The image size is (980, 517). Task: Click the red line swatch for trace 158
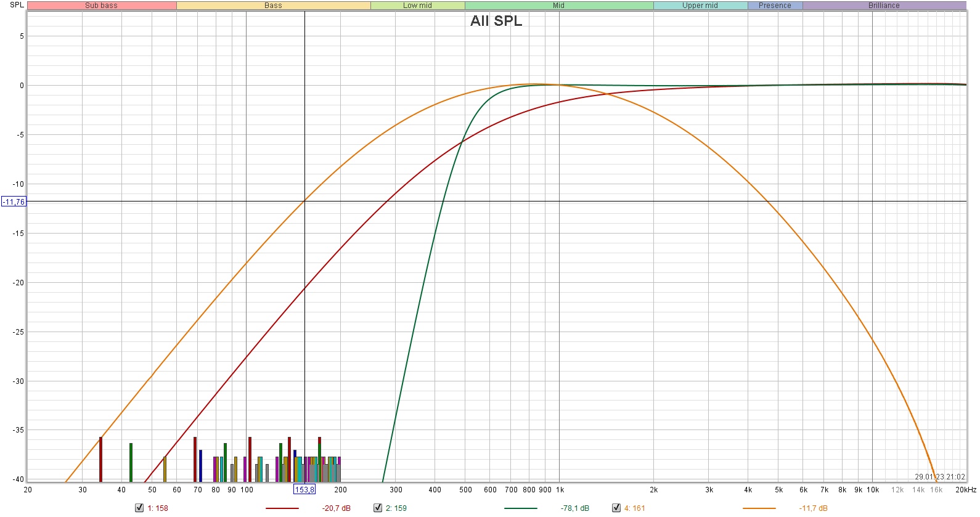click(282, 508)
